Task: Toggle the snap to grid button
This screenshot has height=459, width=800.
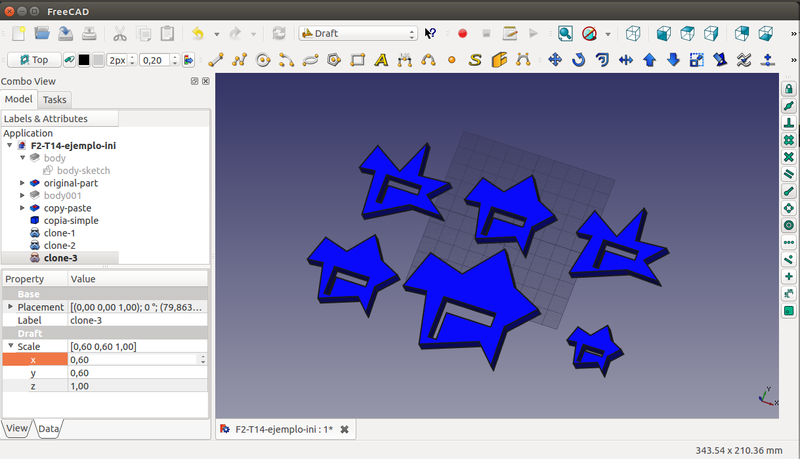Action: (789, 311)
